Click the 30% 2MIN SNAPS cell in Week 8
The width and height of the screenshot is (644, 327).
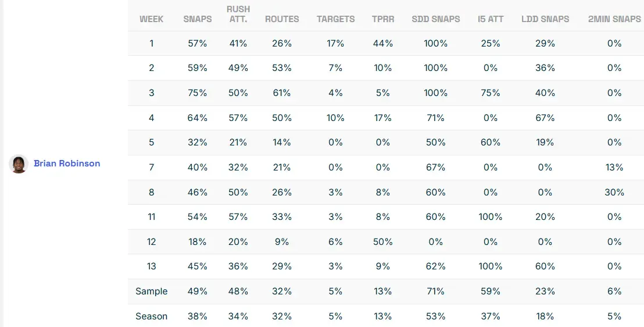pos(614,192)
